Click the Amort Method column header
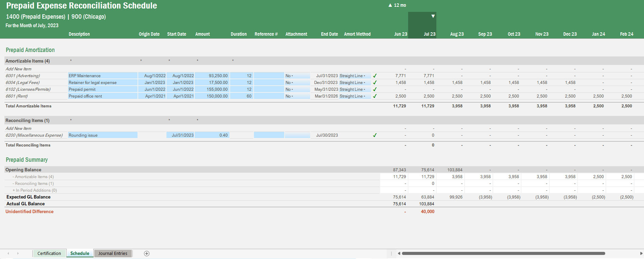The width and height of the screenshot is (644, 259). coord(357,34)
